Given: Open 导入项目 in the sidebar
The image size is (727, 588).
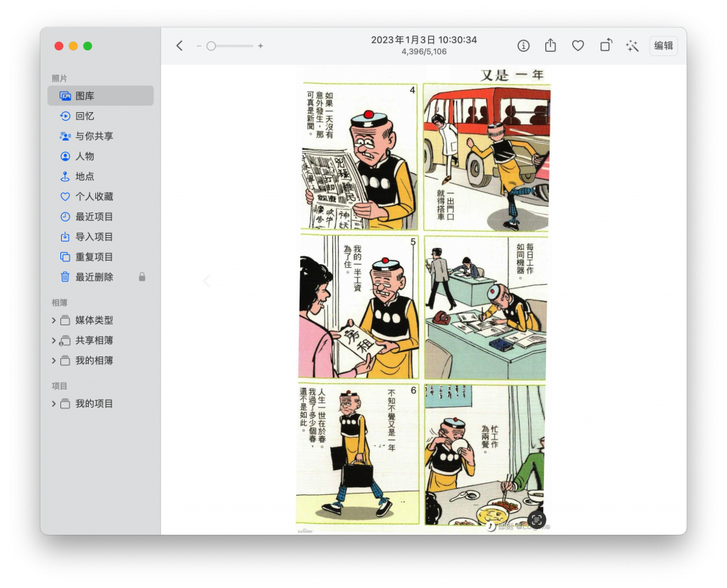Looking at the screenshot, I should [x=101, y=237].
